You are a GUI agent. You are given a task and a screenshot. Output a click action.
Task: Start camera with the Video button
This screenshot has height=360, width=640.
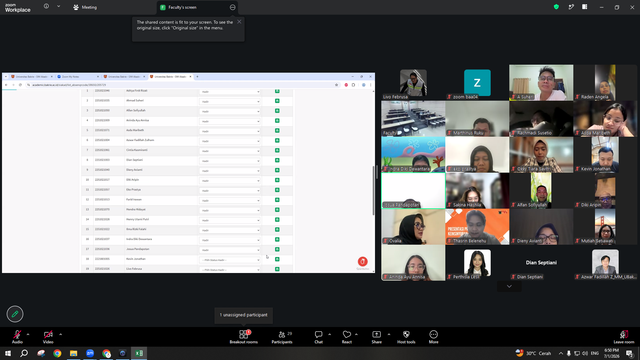pyautogui.click(x=48, y=337)
